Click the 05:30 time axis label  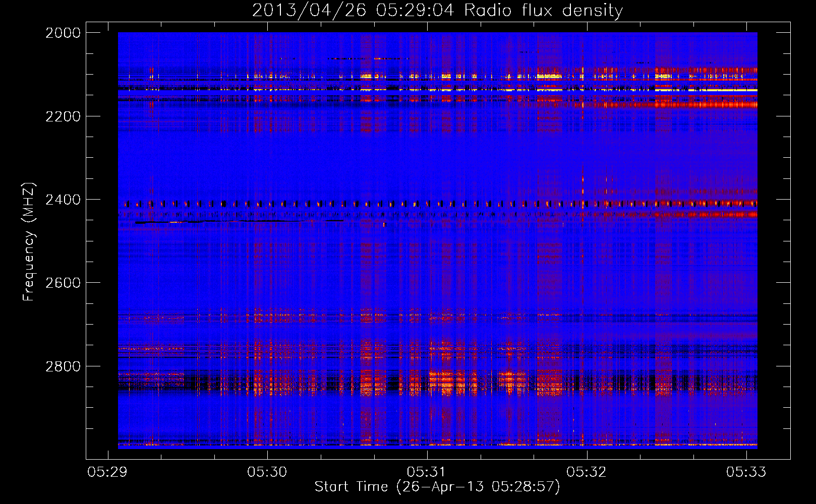(267, 472)
